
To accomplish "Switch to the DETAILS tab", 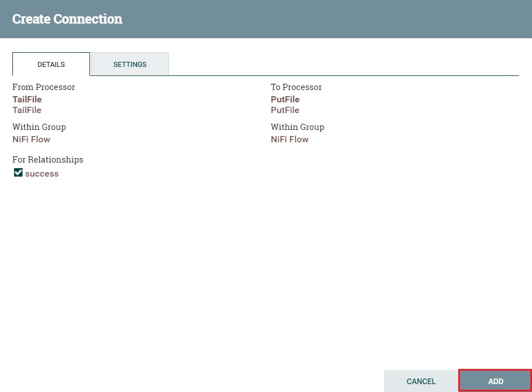I will point(51,64).
